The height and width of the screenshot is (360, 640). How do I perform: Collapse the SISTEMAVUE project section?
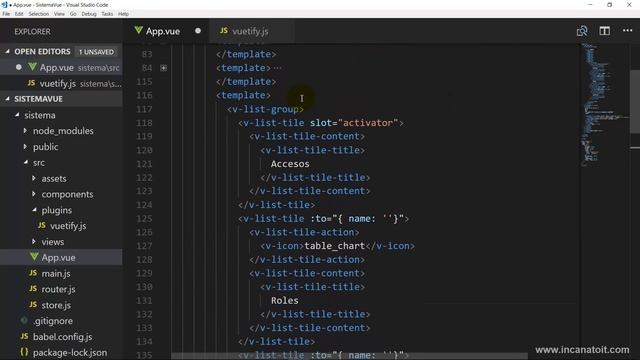pos(7,99)
